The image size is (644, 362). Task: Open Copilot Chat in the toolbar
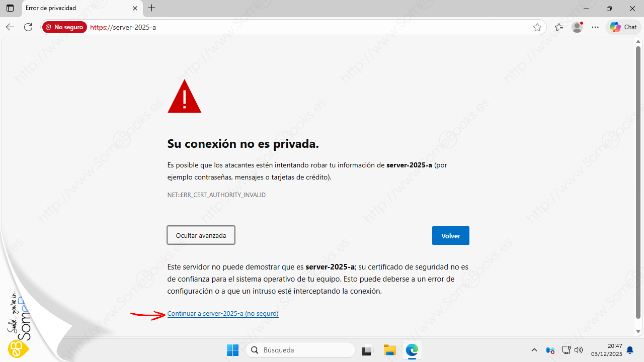click(623, 27)
